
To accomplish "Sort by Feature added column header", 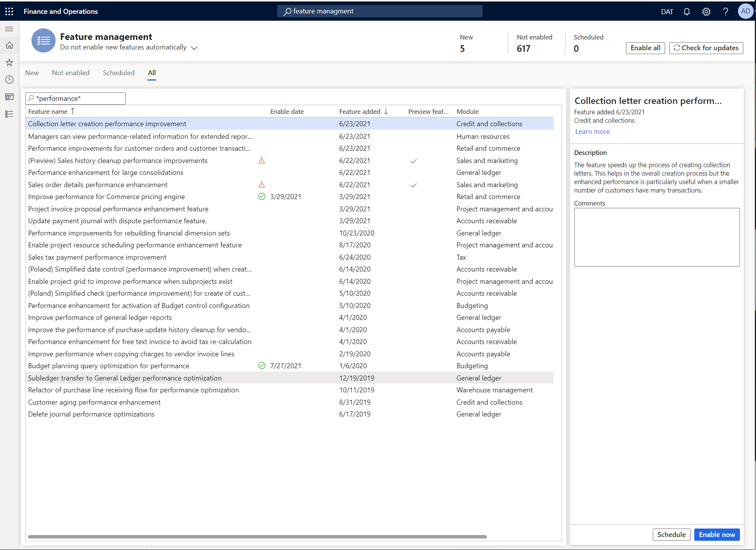I will [360, 112].
